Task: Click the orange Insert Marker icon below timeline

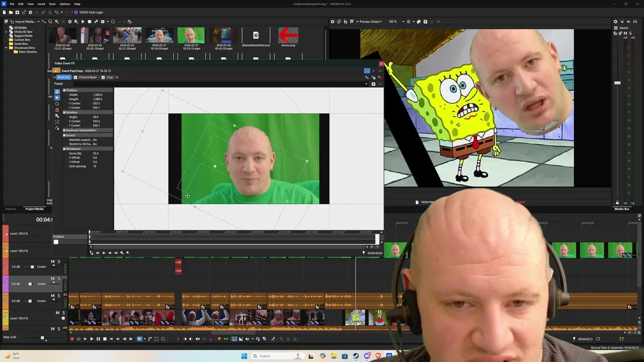Action: (219, 339)
